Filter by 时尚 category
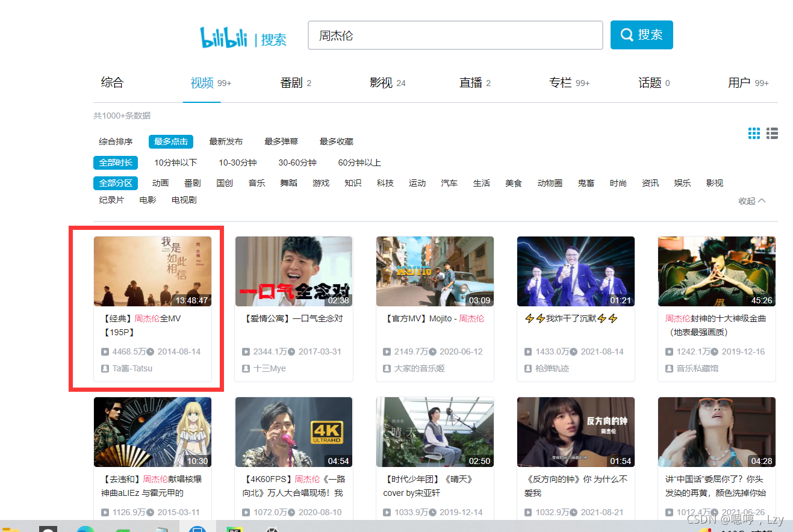 618,183
